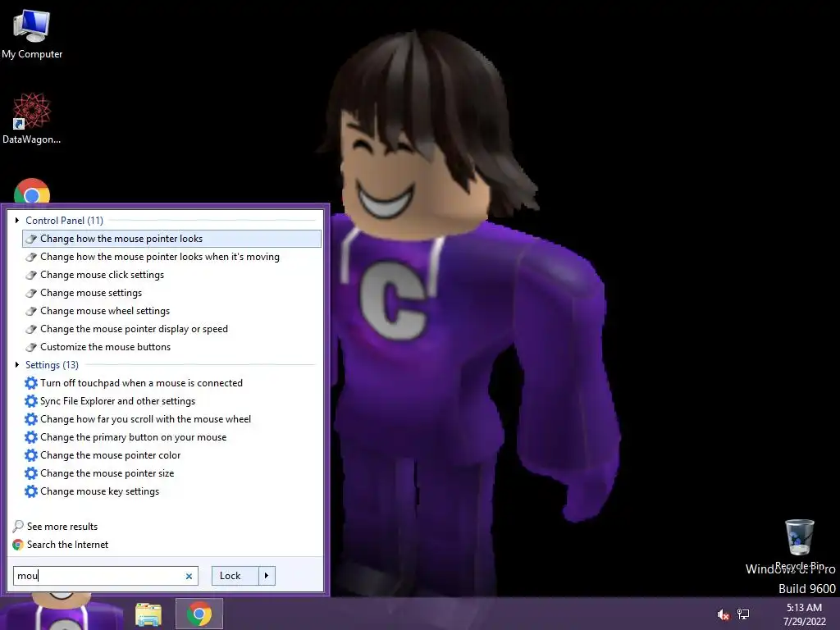Viewport: 840px width, 630px height.
Task: Open 'Change how far you scroll with the mouse wheel'
Action: point(172,419)
